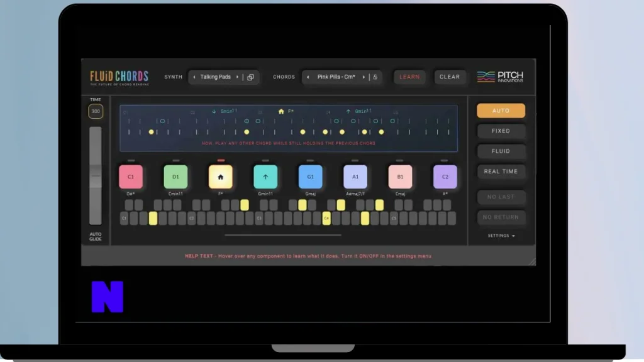Click the copy icon beside Talking Pads
The height and width of the screenshot is (362, 644).
pyautogui.click(x=250, y=77)
